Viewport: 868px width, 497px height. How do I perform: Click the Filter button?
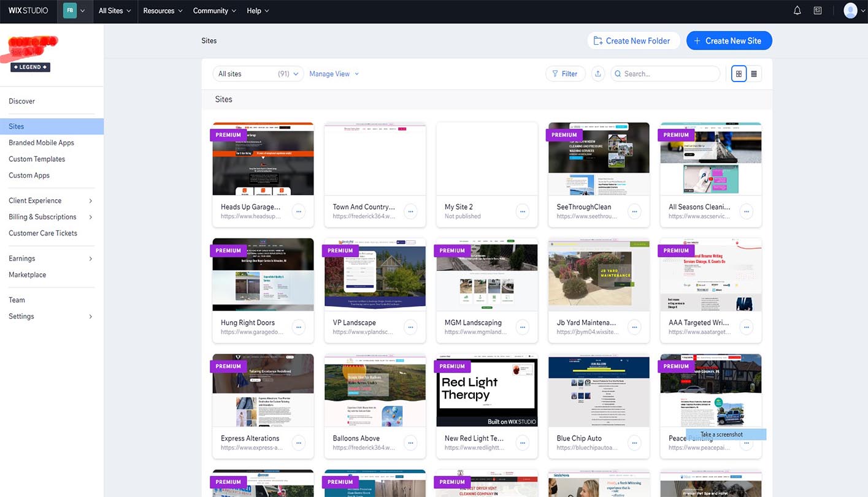click(x=565, y=74)
